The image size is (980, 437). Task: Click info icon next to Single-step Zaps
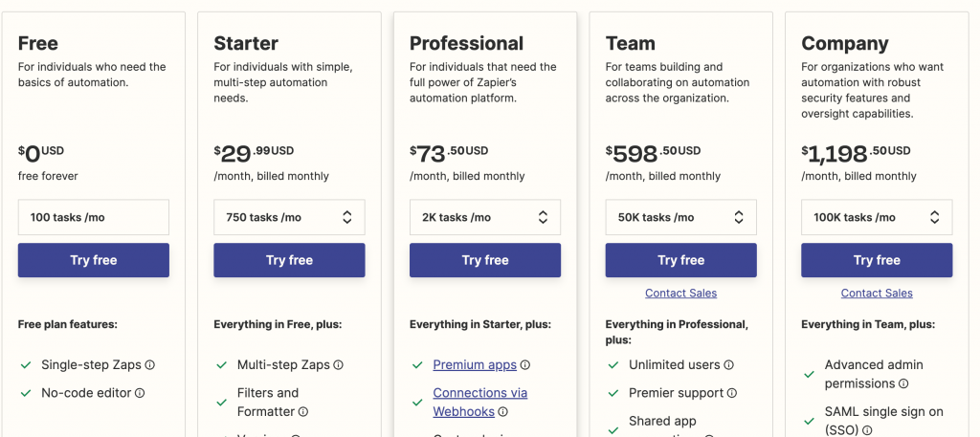(x=150, y=365)
